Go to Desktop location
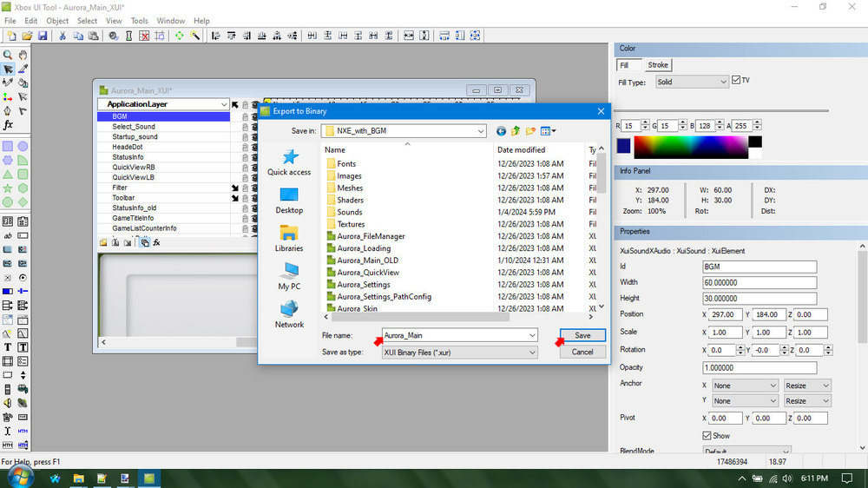868x488 pixels. 289,201
